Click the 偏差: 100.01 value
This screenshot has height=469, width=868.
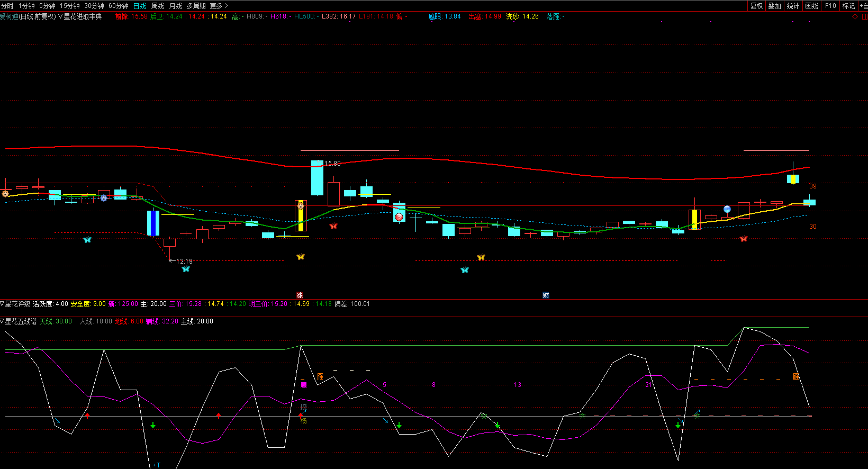click(x=352, y=304)
